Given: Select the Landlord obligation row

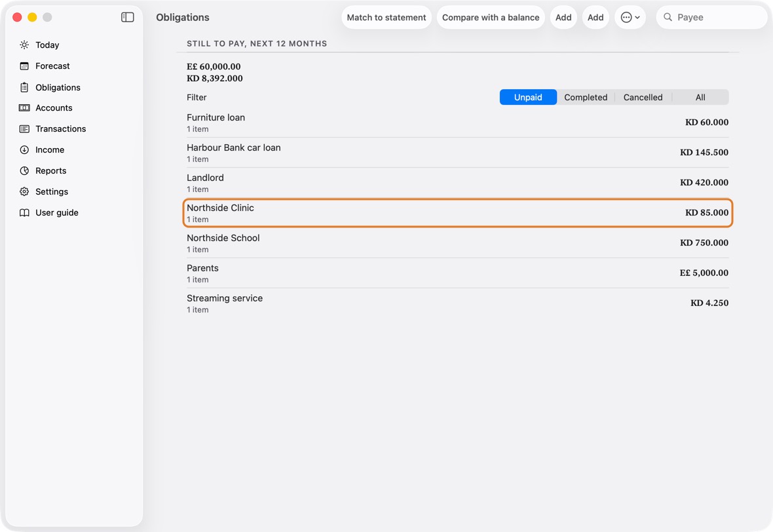Looking at the screenshot, I should coord(457,183).
